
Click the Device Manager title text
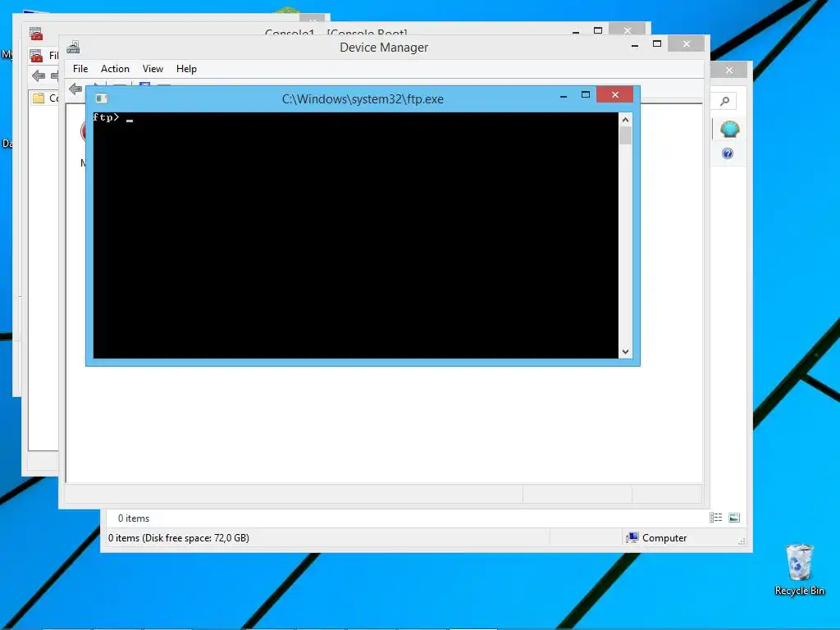click(x=384, y=47)
